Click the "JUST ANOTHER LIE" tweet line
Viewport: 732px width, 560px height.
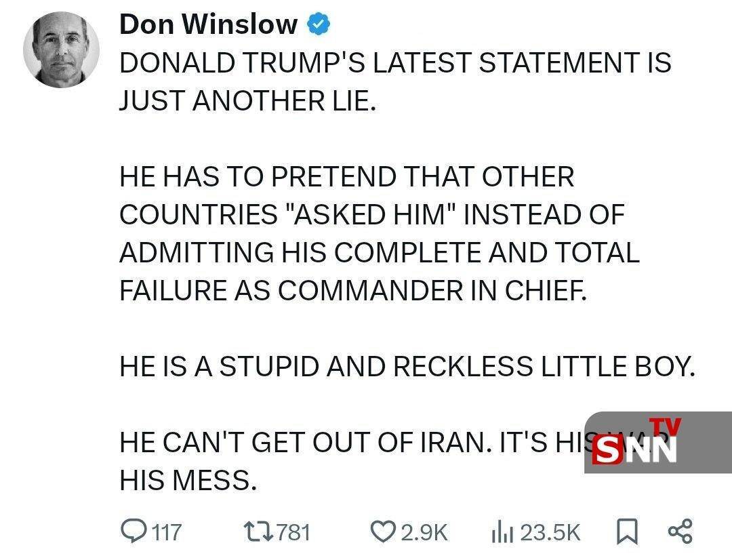point(247,101)
